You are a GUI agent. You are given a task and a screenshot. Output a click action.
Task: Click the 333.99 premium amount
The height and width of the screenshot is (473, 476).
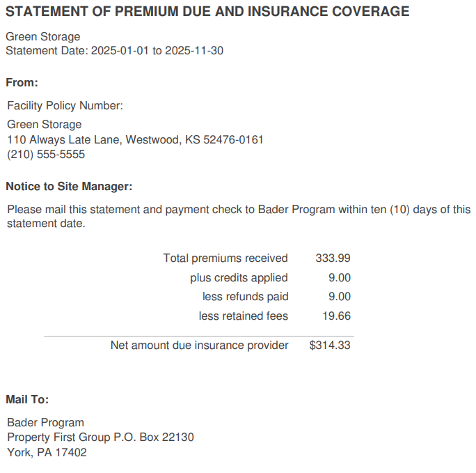pyautogui.click(x=333, y=258)
